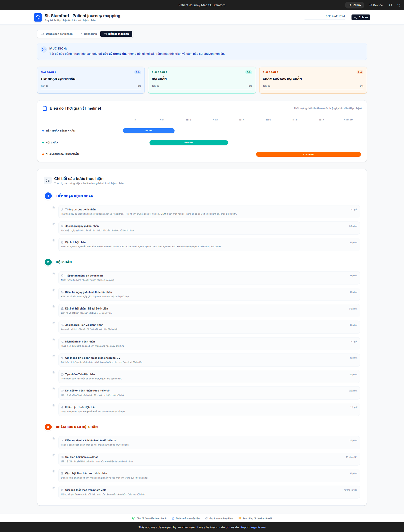Screen dimensions: 404x532
Task: Open the Giai đoạn 2 HỘI CHẨN card
Action: pyautogui.click(x=202, y=80)
